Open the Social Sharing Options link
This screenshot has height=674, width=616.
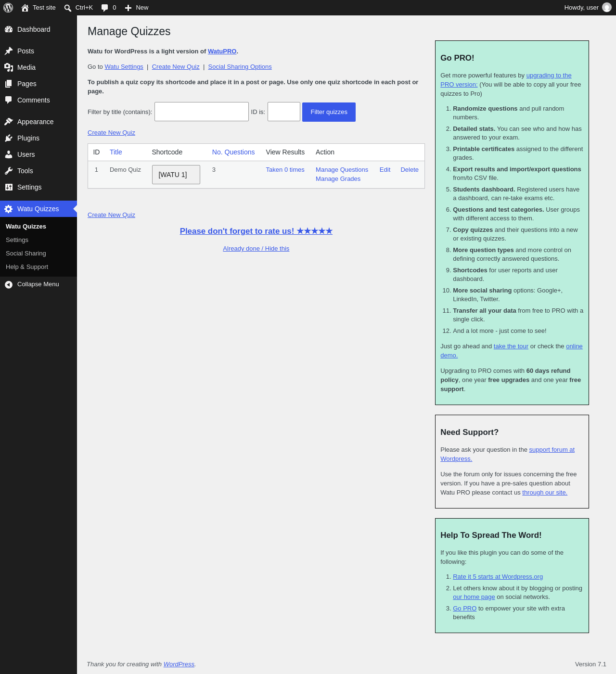click(240, 67)
